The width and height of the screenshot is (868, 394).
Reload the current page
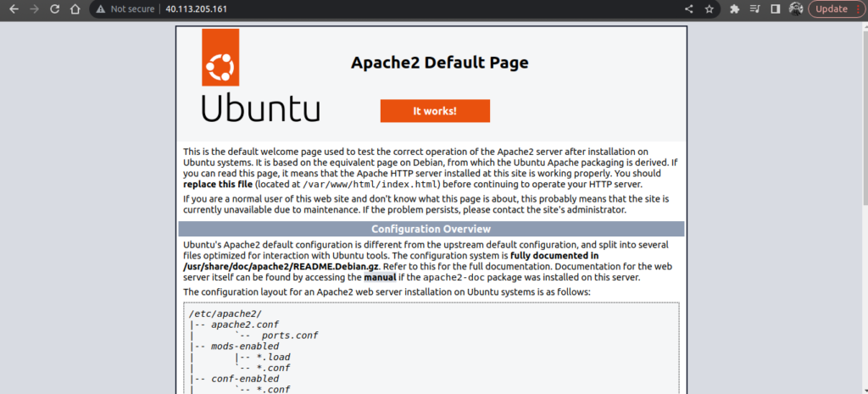(54, 9)
